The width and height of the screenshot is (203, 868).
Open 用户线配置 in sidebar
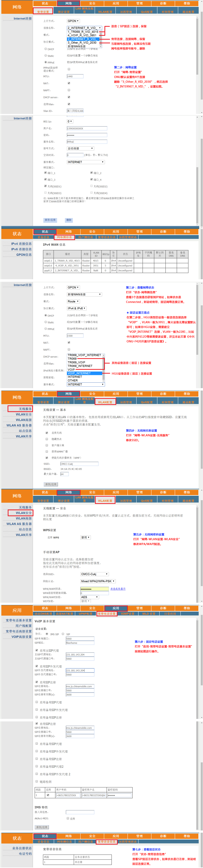tap(23, 626)
